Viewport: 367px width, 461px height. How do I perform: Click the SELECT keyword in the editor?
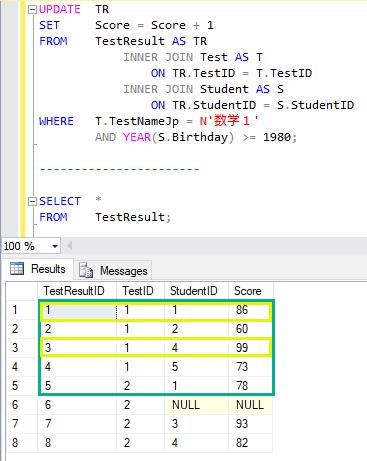pos(60,201)
